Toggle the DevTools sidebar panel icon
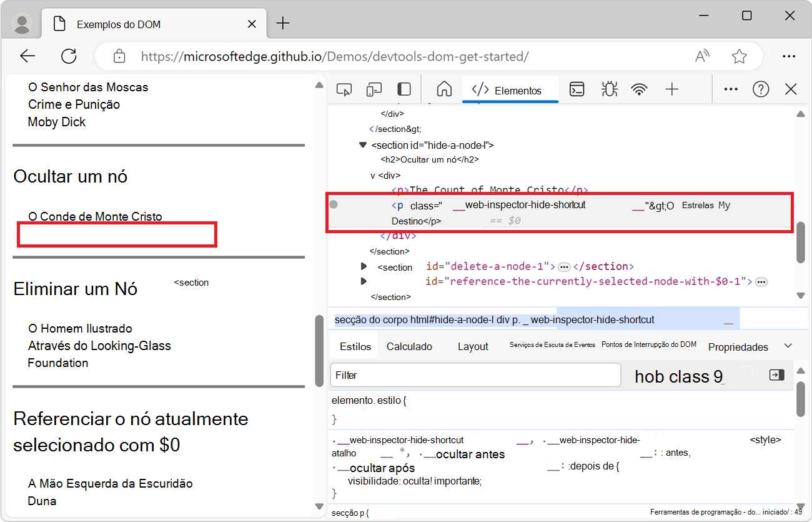Image resolution: width=812 pixels, height=522 pixels. tap(404, 90)
